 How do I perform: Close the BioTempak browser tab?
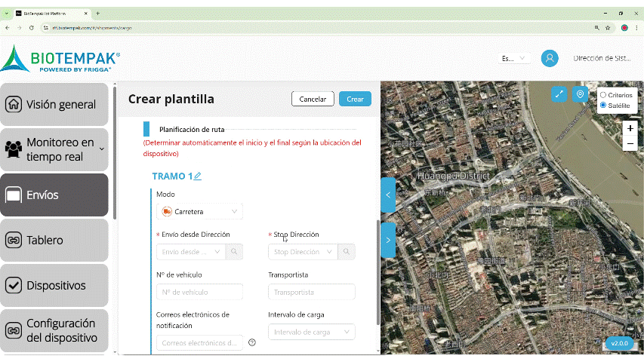tap(86, 14)
